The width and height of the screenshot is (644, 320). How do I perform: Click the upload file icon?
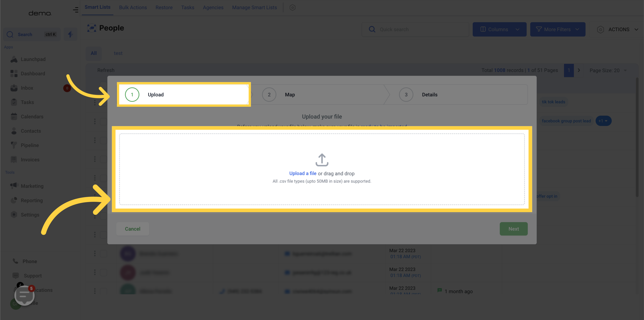[322, 159]
